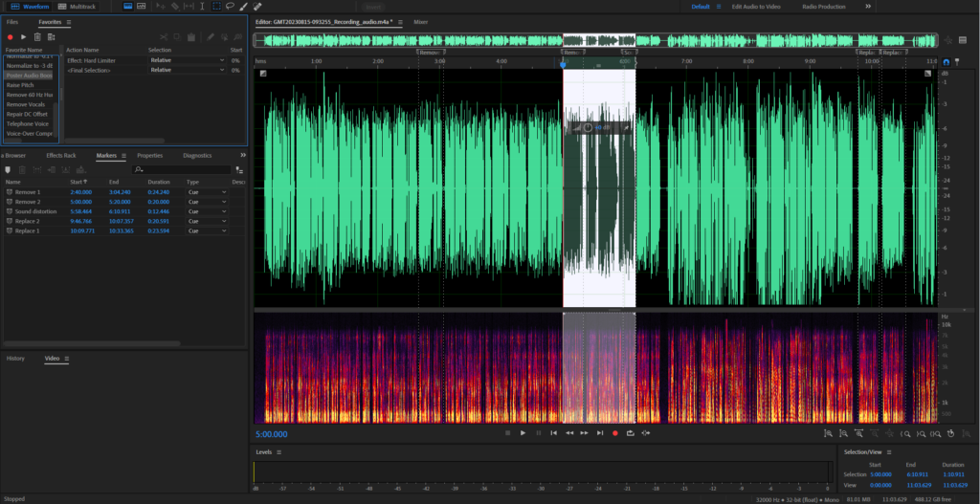The height and width of the screenshot is (504, 980).
Task: Switch to Multitrack view mode
Action: 78,7
